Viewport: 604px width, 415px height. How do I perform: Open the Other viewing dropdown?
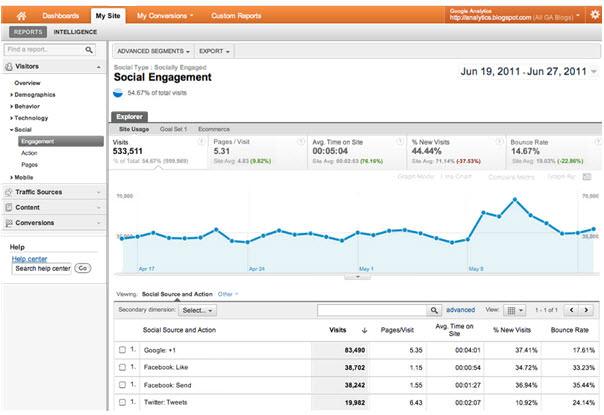(x=228, y=294)
